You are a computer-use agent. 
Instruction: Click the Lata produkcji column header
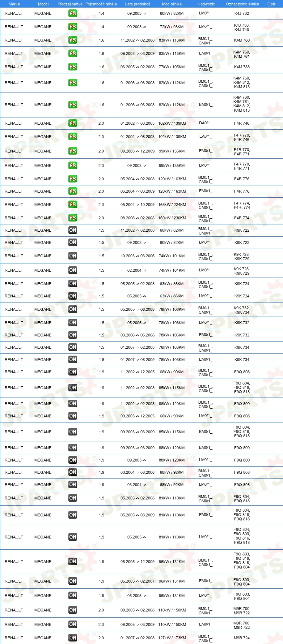(x=138, y=4)
